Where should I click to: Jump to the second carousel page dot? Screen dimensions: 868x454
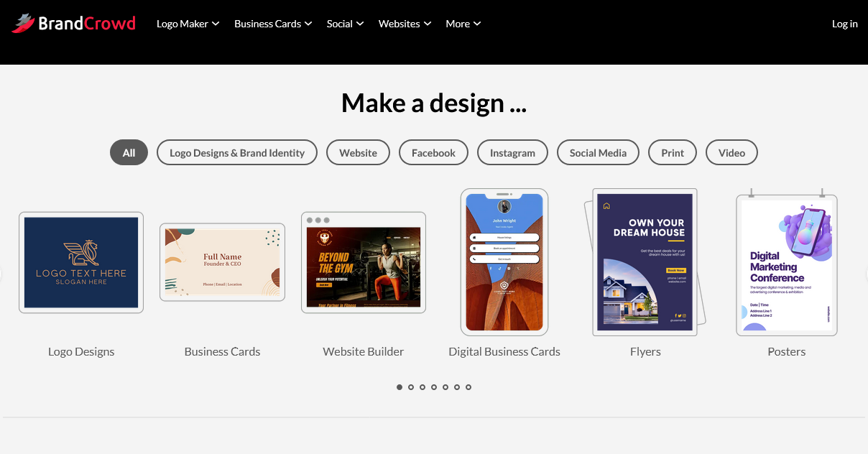click(x=411, y=387)
